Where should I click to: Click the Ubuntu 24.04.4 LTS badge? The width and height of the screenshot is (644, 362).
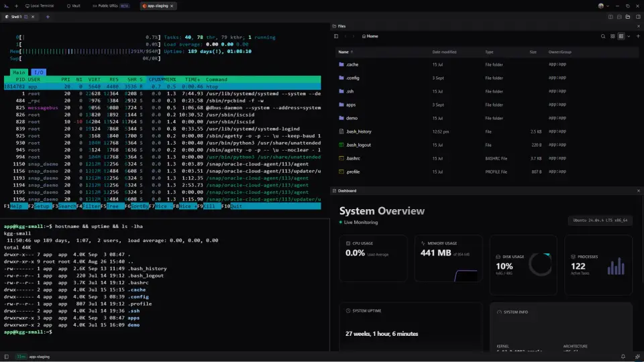[x=600, y=221]
